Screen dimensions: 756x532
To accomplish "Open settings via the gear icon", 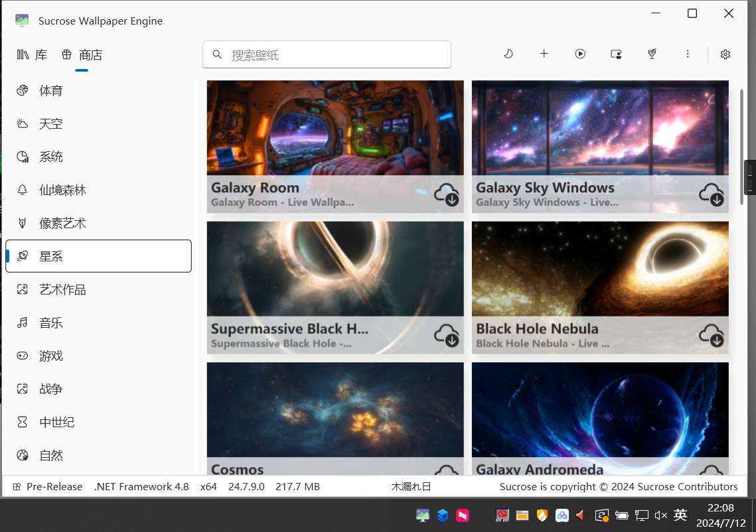I will point(725,54).
